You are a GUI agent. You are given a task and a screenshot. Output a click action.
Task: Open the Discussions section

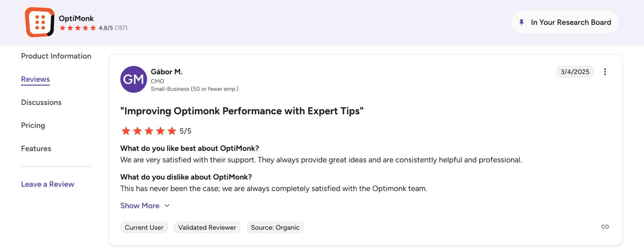[41, 102]
